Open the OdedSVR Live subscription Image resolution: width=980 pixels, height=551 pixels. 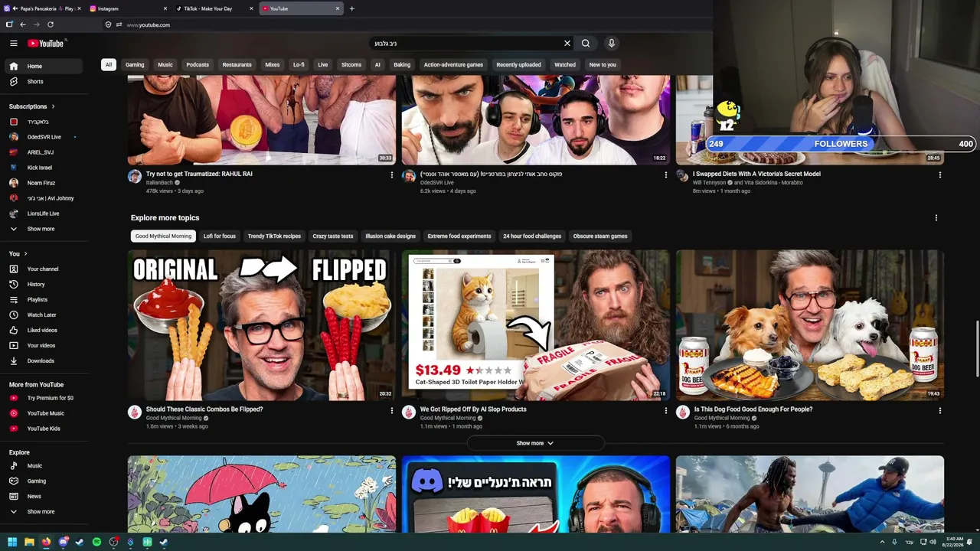click(x=44, y=137)
